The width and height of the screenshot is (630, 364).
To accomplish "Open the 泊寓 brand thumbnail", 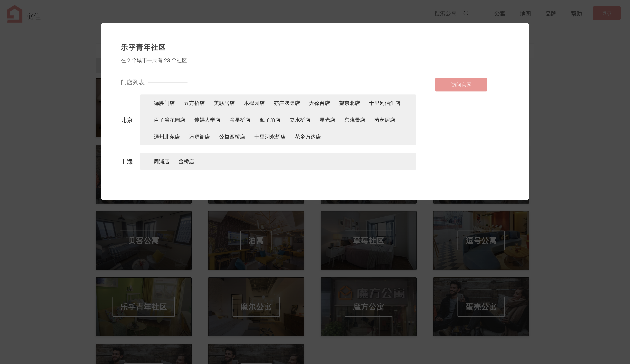I will pyautogui.click(x=256, y=240).
